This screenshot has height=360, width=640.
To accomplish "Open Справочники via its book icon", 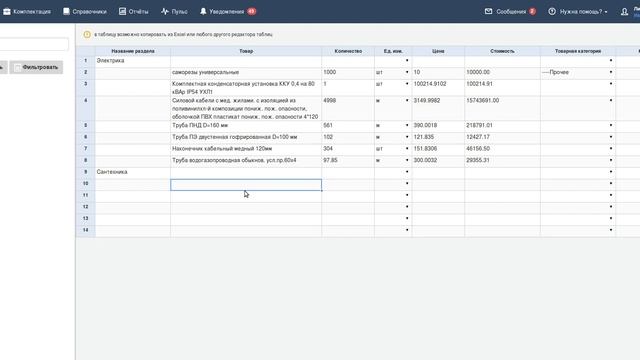I will [66, 11].
